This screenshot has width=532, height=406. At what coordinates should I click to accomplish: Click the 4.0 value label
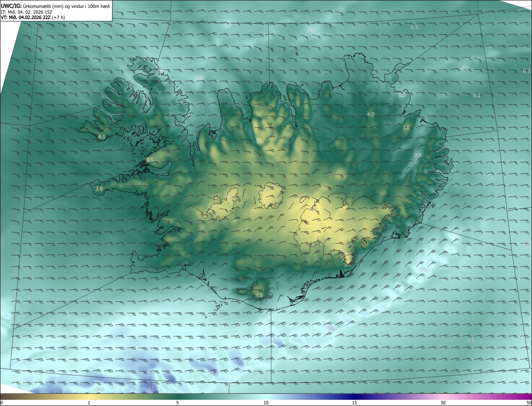click(370, 114)
